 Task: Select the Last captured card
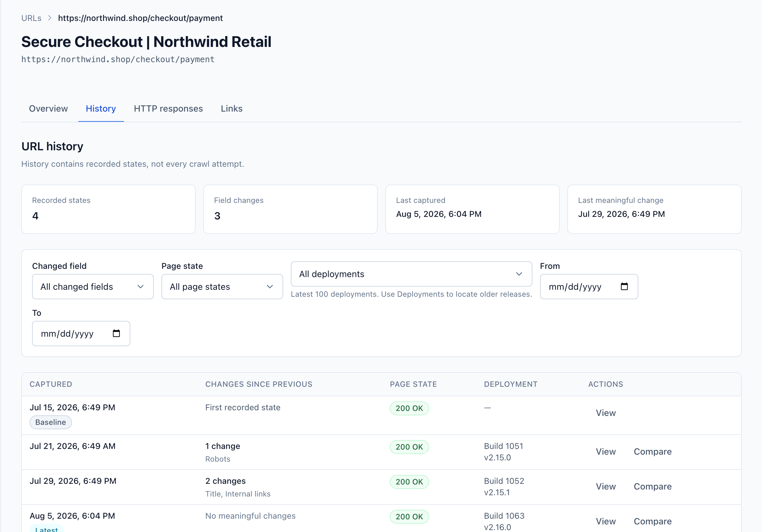tap(472, 209)
